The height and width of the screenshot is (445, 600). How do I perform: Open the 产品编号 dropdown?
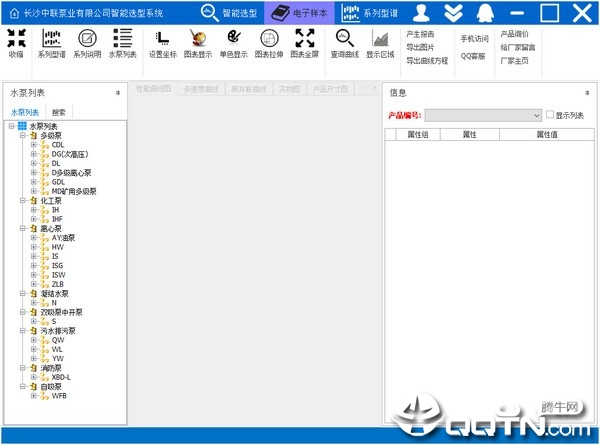(x=483, y=115)
